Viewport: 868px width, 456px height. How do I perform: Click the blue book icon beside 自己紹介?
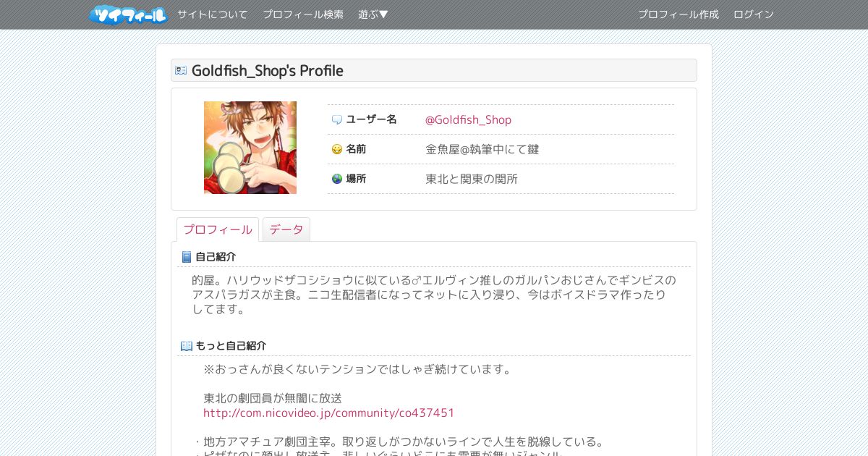pyautogui.click(x=186, y=257)
